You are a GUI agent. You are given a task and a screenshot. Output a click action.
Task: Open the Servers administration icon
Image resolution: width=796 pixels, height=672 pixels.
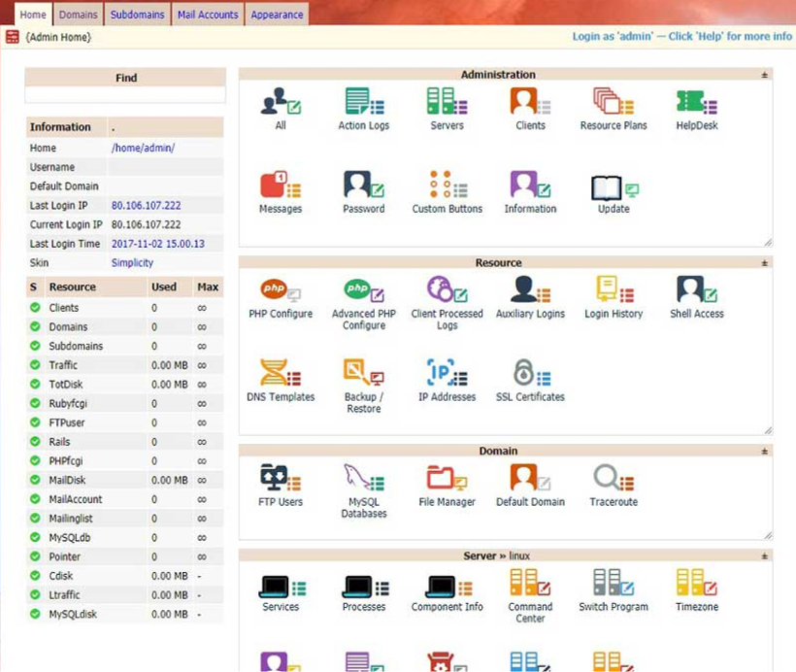coord(447,102)
